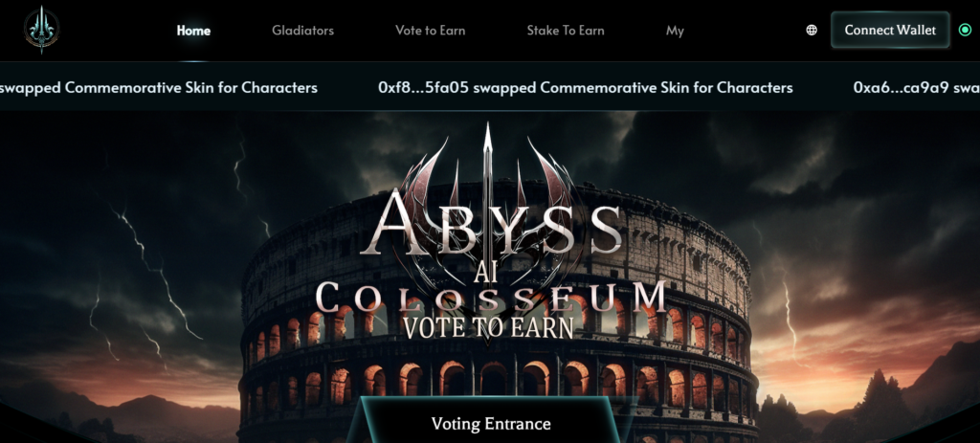Click the VOTE TO EARN hero caption

pyautogui.click(x=488, y=327)
